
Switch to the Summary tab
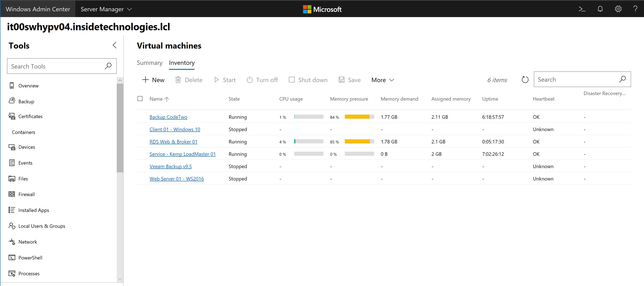tap(150, 63)
